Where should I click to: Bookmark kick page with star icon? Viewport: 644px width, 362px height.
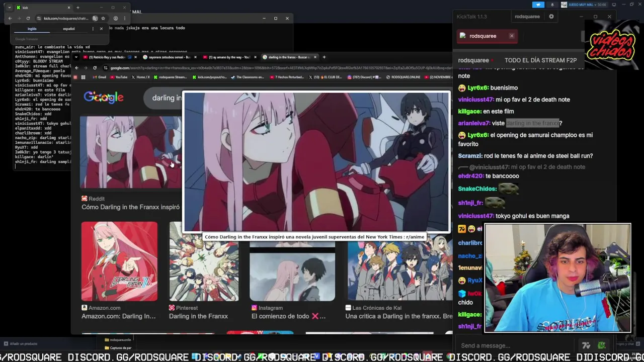tap(103, 18)
